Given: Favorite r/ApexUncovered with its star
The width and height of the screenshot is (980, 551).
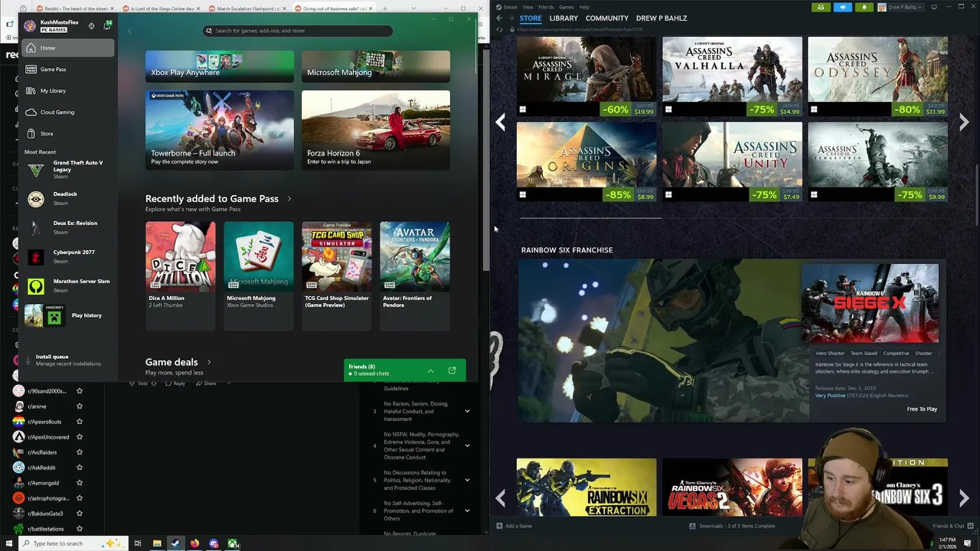Looking at the screenshot, I should [x=79, y=437].
